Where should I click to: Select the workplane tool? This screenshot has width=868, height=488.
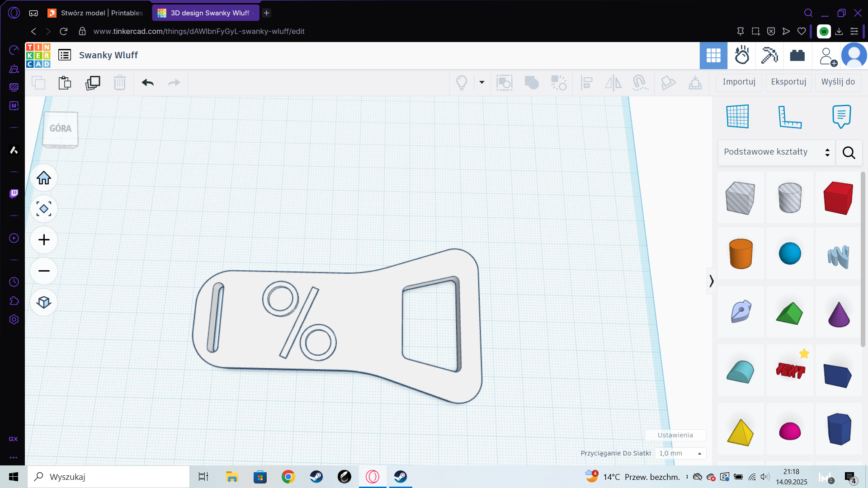pyautogui.click(x=738, y=116)
